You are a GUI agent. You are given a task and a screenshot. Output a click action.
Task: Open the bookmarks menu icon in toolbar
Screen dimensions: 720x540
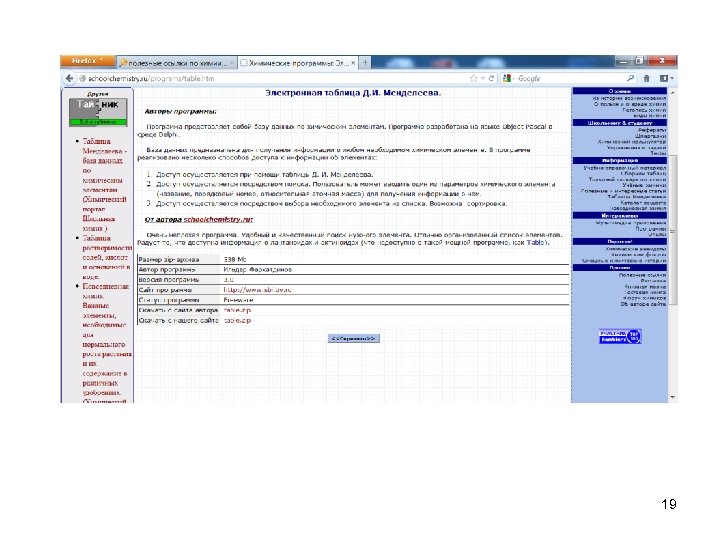tap(666, 79)
